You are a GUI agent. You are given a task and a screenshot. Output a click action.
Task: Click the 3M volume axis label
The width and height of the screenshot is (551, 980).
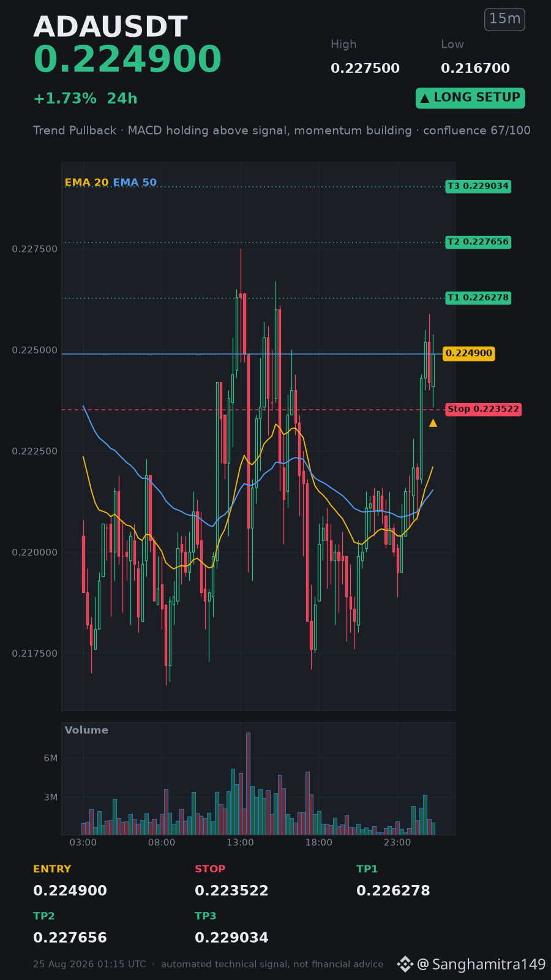51,797
